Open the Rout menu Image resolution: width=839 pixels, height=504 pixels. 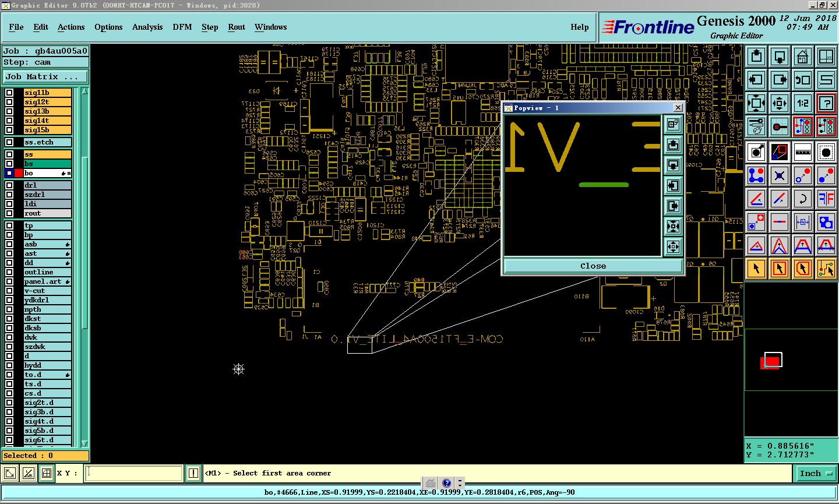point(237,27)
